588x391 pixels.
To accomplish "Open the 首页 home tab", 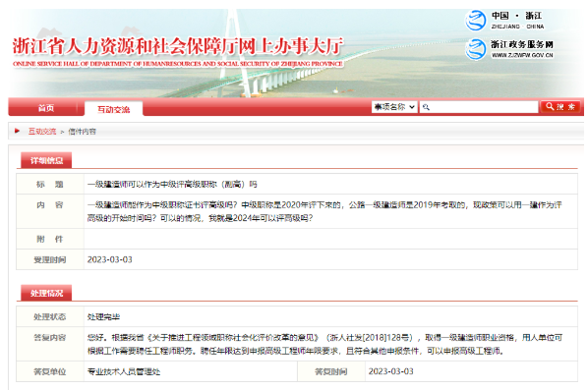I will coord(46,108).
